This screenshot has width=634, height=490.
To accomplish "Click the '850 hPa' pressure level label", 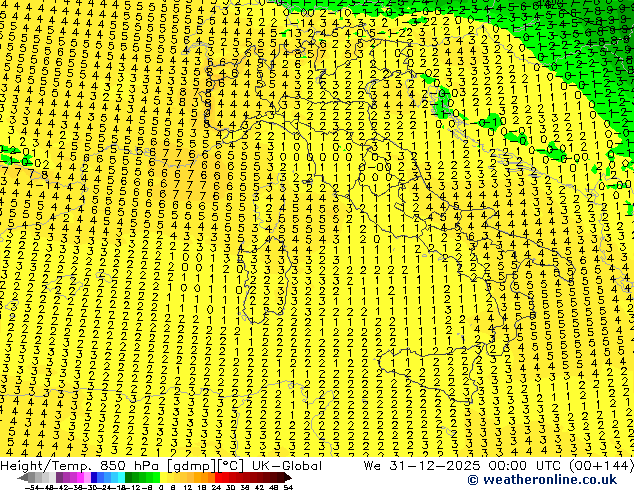I will [129, 466].
